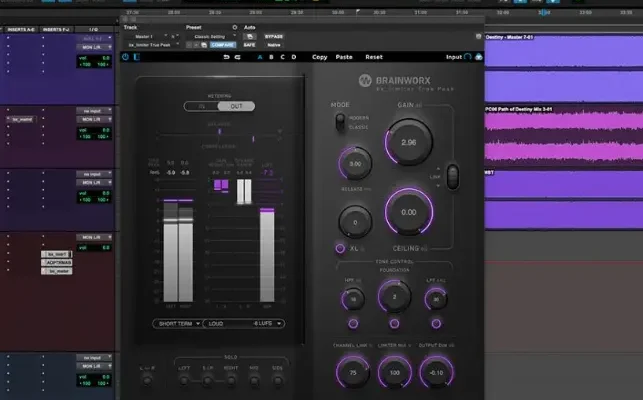Screen dimensions: 643x400
Task: Open the Short Term metering dropdown
Action: (x=178, y=324)
